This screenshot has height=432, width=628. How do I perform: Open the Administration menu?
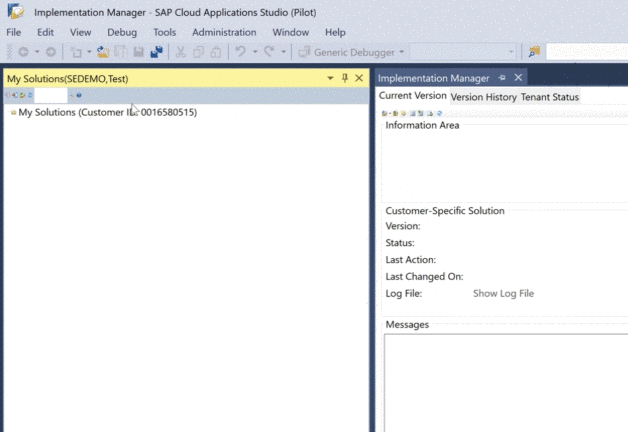pos(224,32)
